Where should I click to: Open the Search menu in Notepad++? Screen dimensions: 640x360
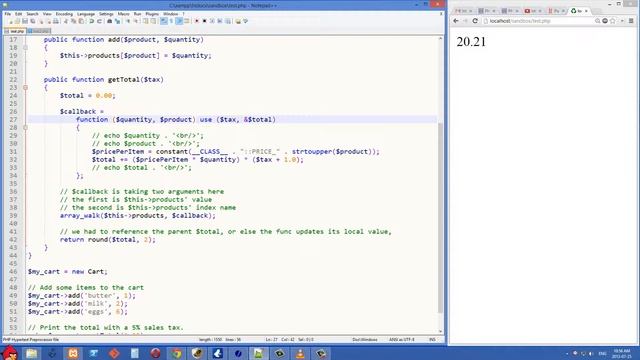32,14
